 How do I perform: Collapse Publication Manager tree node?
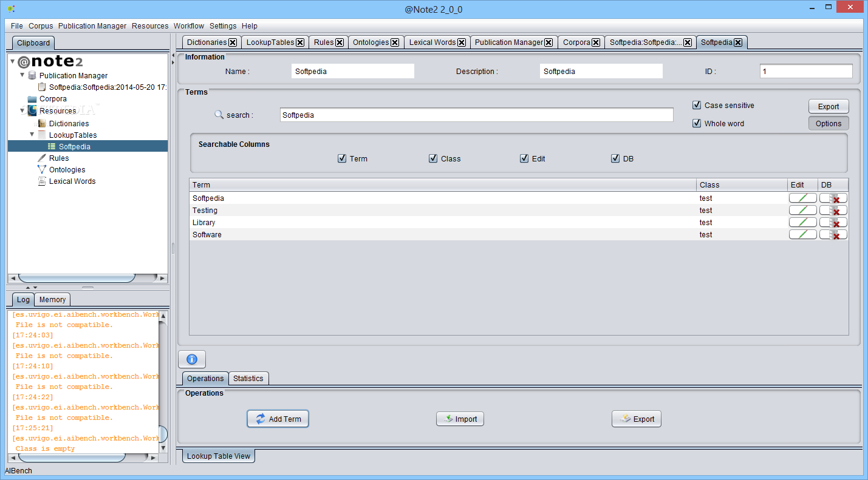click(x=22, y=75)
